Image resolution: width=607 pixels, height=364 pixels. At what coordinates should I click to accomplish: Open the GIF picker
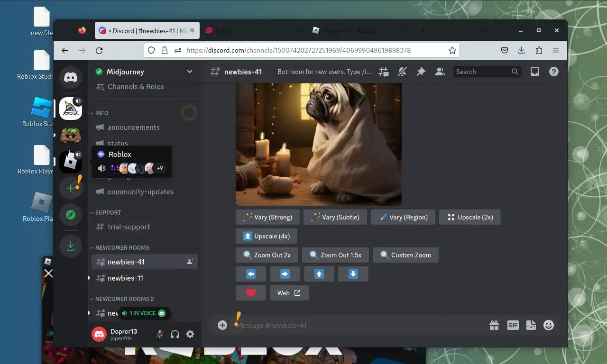513,325
